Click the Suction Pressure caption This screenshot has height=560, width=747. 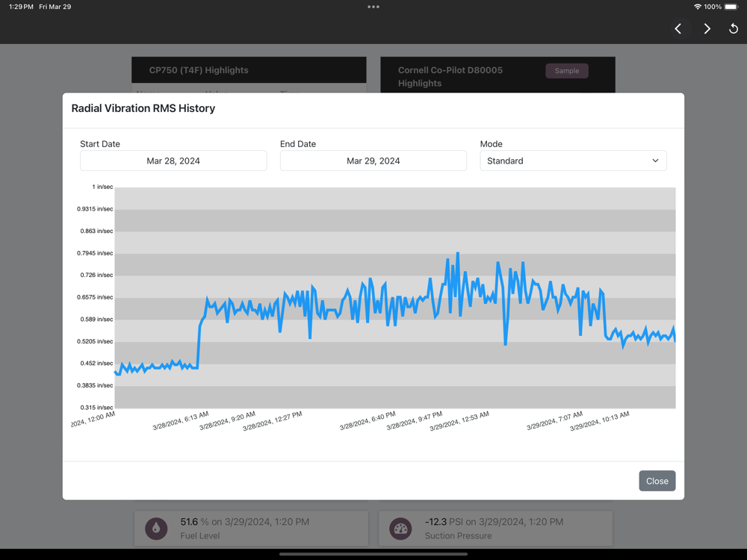point(459,535)
